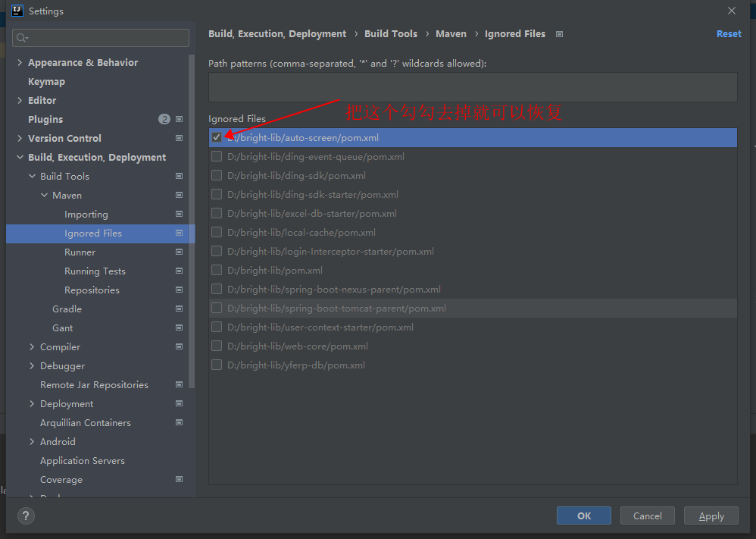Viewport: 756px width, 539px height.
Task: Select Importing under Maven
Action: click(86, 215)
